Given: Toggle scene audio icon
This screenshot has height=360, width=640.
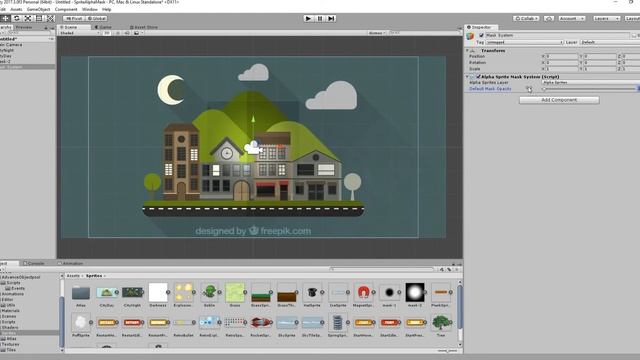Looking at the screenshot, I should click(x=127, y=33).
